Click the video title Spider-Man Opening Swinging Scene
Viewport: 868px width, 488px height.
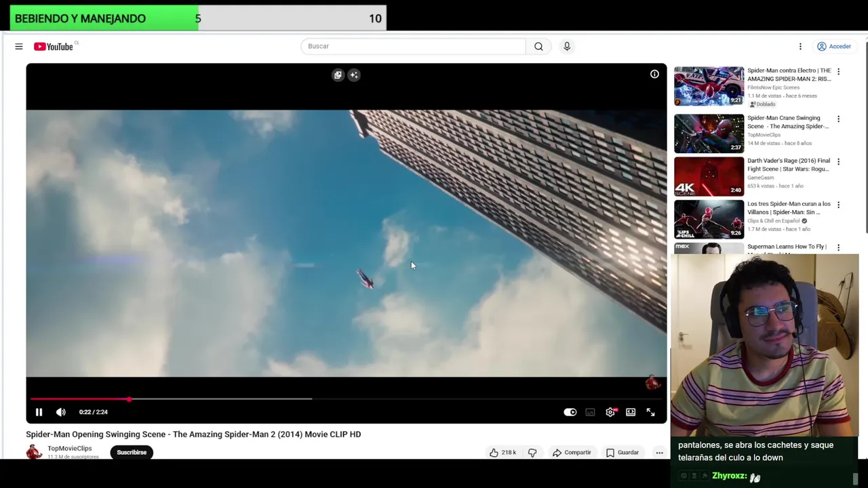tap(193, 434)
